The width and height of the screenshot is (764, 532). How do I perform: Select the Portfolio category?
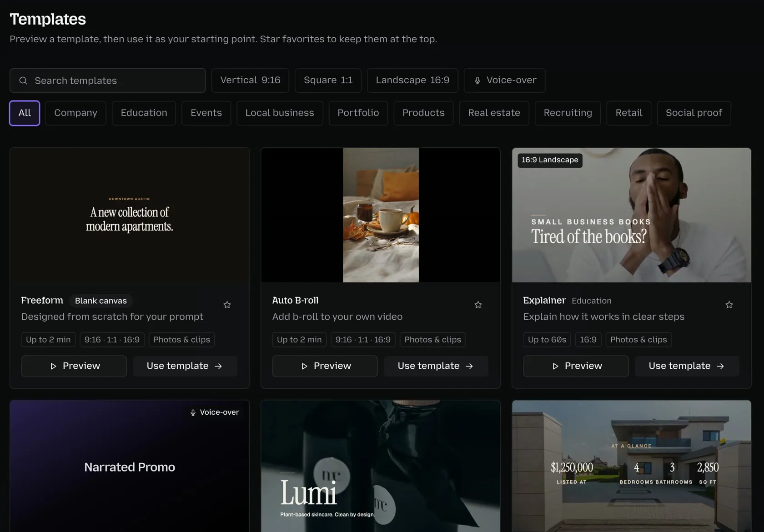(x=358, y=113)
